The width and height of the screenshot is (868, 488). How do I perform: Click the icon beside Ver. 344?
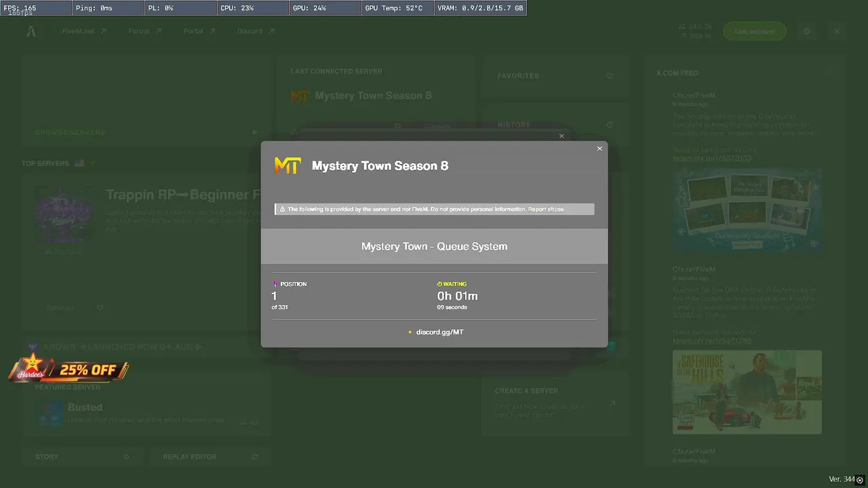(860, 480)
